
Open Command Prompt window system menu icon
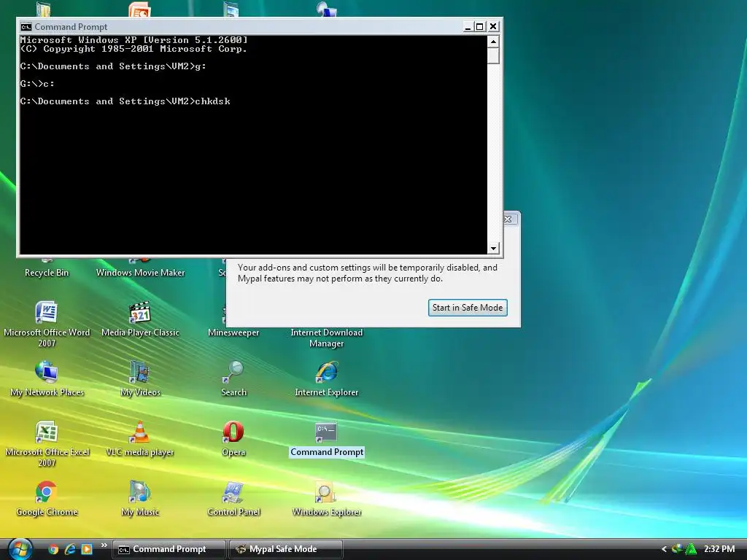pos(26,27)
